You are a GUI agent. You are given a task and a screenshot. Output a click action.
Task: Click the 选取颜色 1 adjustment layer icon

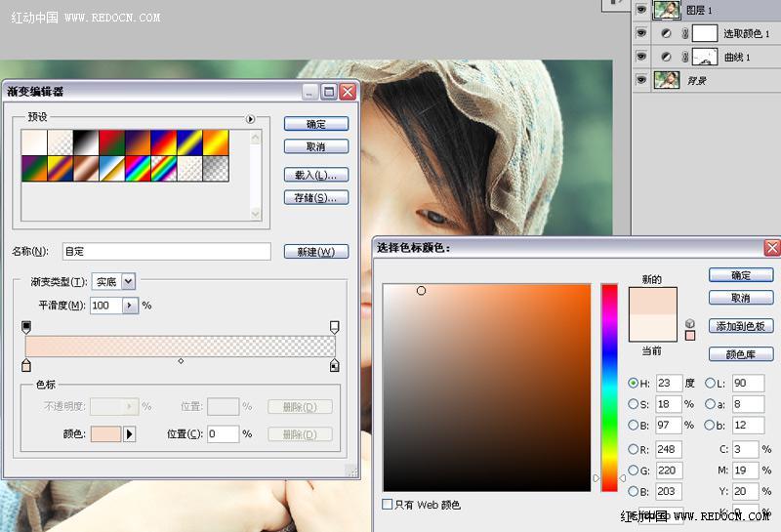click(666, 33)
